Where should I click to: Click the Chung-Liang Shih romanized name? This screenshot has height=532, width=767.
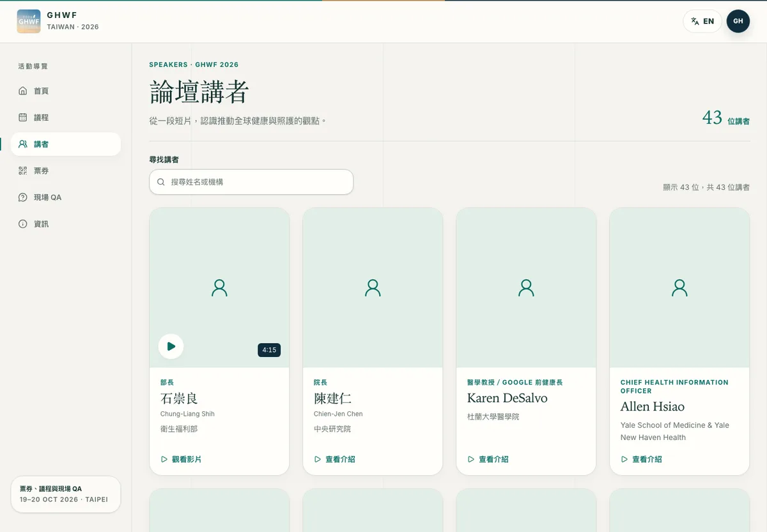point(187,414)
